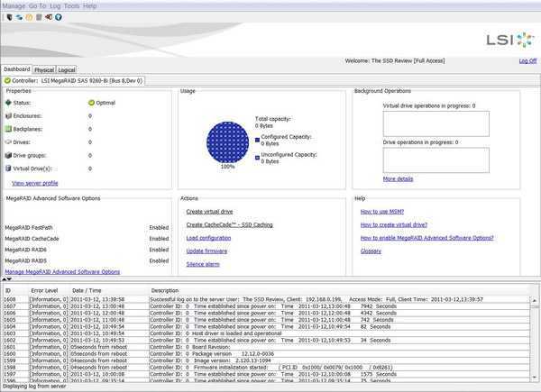Viewport: 541px width, 392px height.
Task: Open View server profile link
Action: [x=35, y=183]
